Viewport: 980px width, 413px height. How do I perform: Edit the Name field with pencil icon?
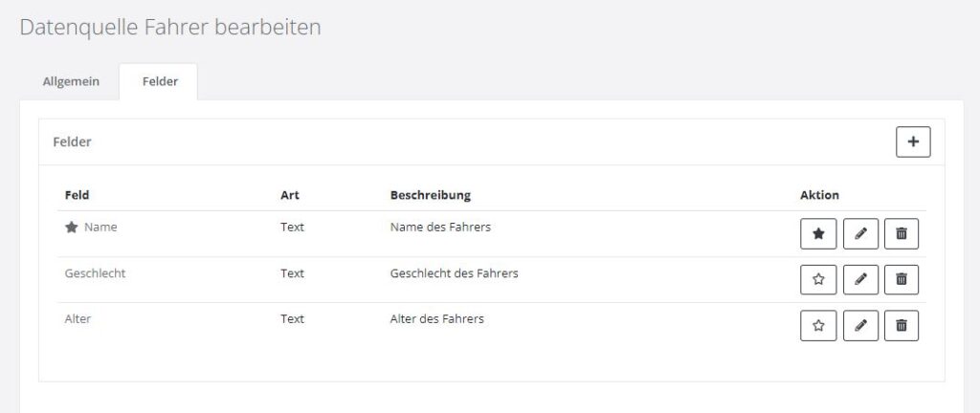(x=860, y=233)
